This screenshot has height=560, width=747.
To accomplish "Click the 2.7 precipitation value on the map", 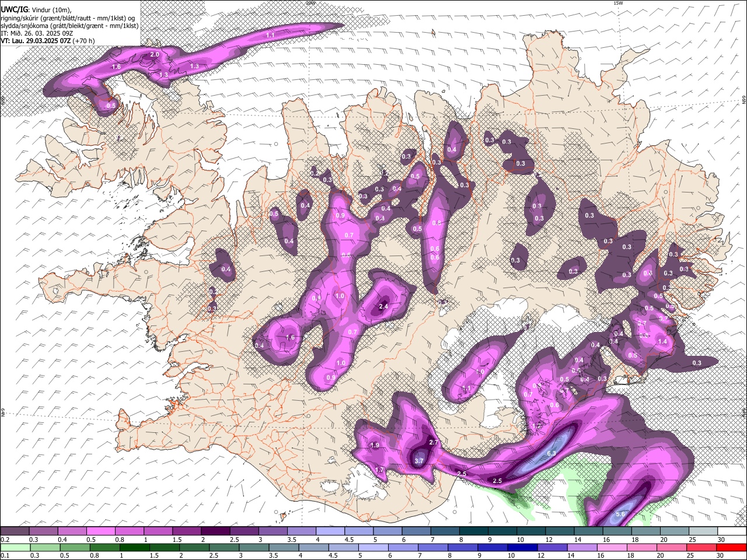I will point(434,443).
